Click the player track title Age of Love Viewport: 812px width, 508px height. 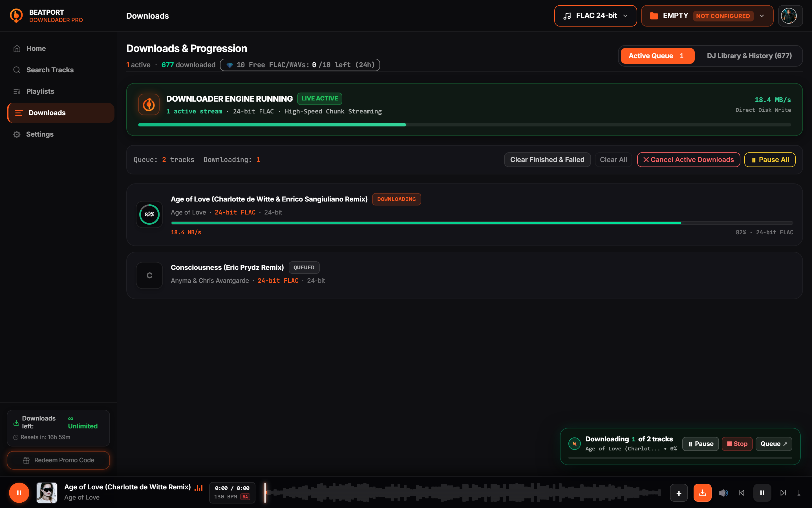pyautogui.click(x=127, y=487)
